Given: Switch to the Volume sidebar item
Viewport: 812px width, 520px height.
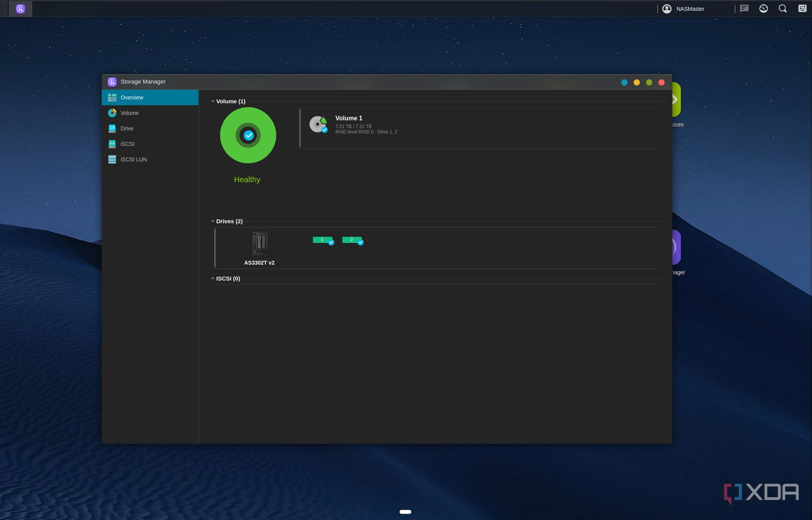Looking at the screenshot, I should (x=150, y=113).
